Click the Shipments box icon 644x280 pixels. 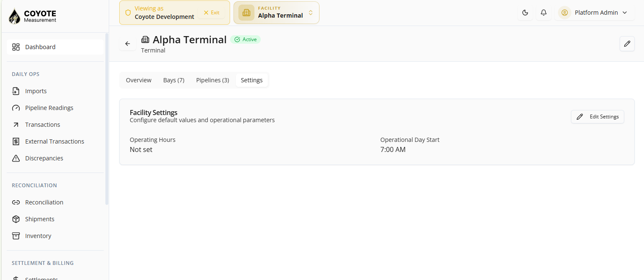(16, 219)
